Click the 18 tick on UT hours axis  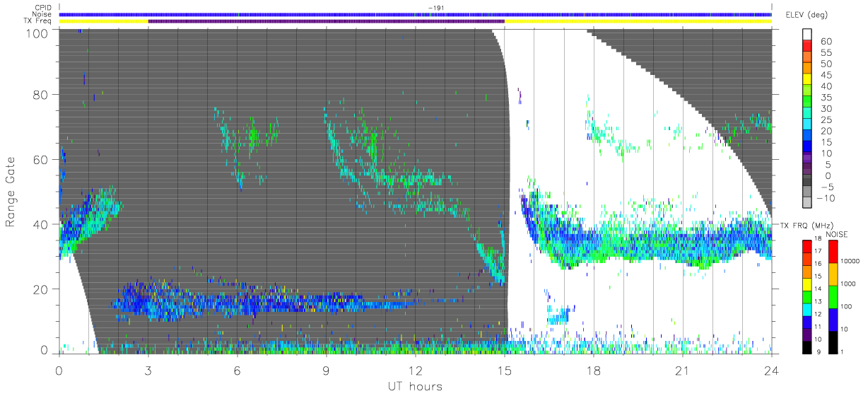pyautogui.click(x=594, y=371)
